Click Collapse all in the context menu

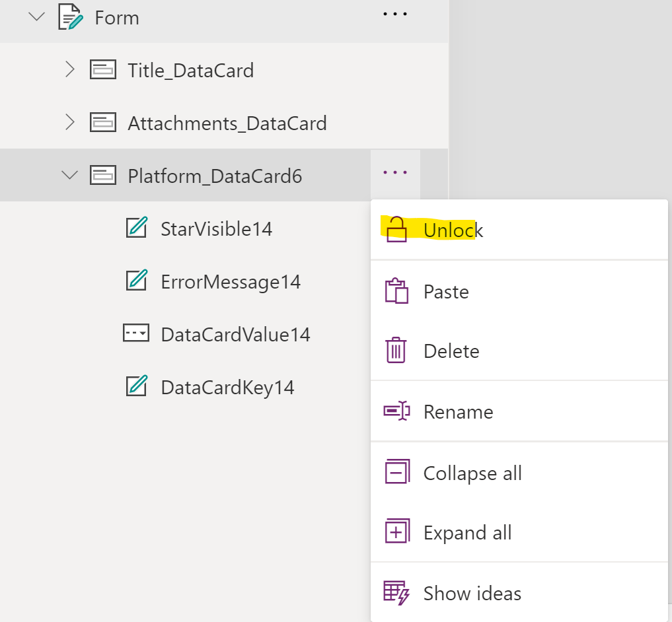point(472,473)
